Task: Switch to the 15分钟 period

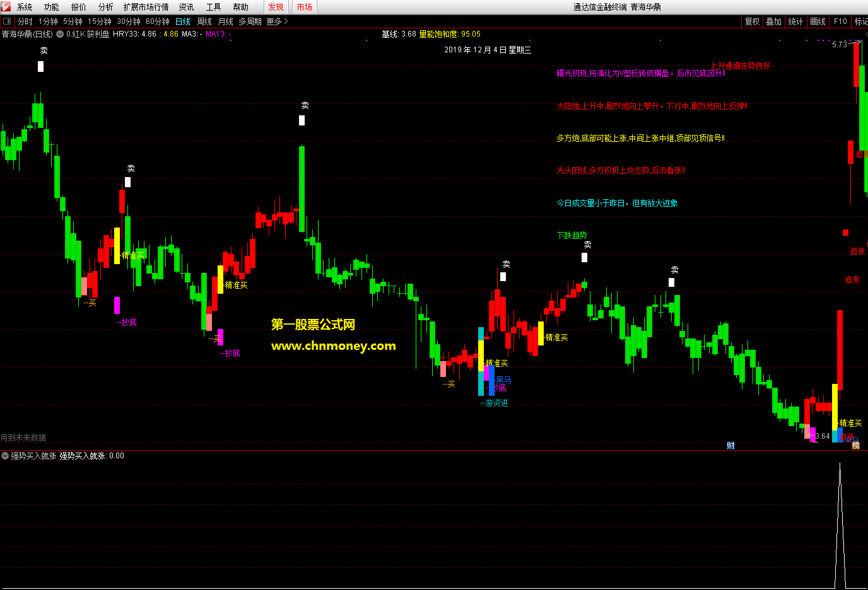Action: pyautogui.click(x=100, y=21)
